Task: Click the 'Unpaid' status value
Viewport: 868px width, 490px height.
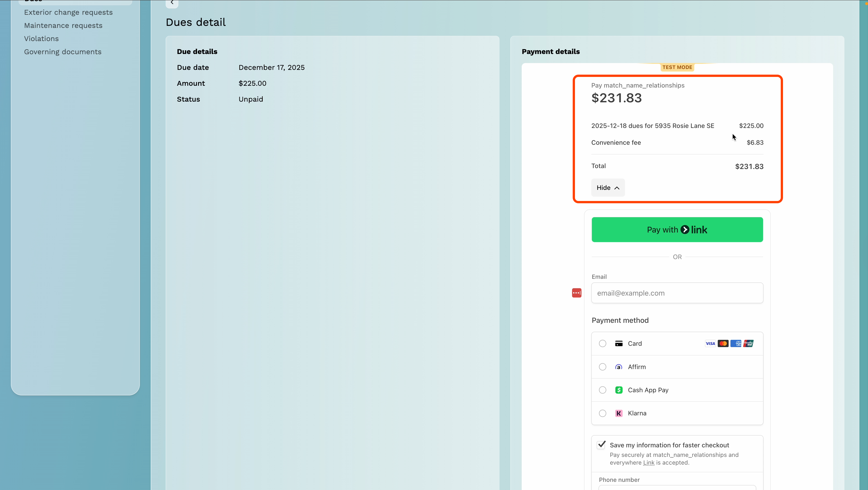Action: pos(251,99)
